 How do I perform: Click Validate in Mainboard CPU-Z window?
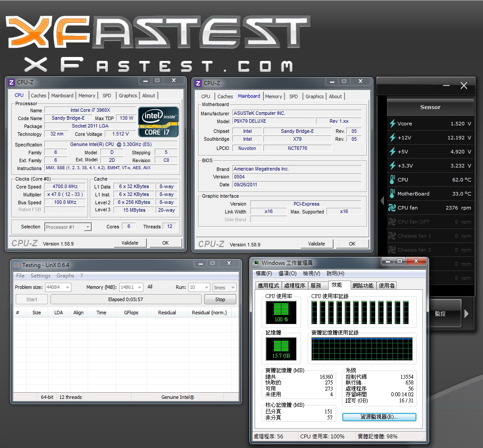click(x=316, y=244)
